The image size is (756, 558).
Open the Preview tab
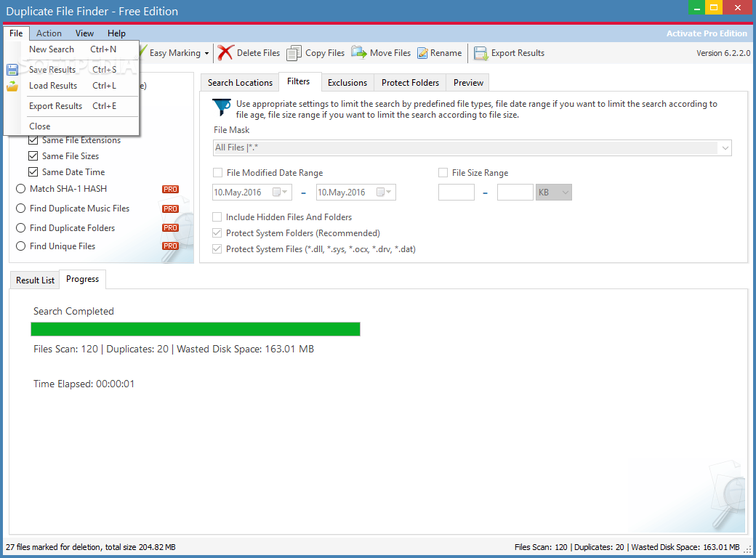click(x=468, y=83)
